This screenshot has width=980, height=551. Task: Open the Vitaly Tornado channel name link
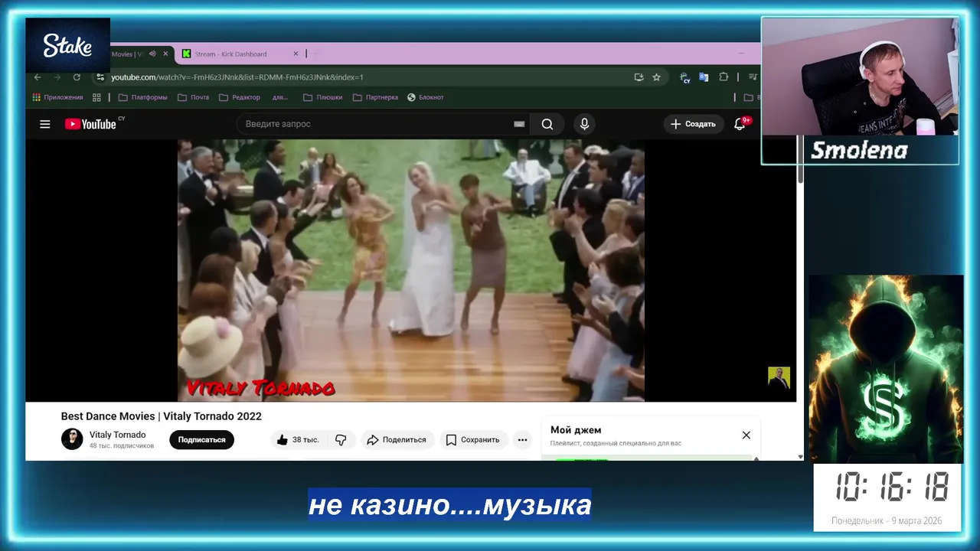[x=117, y=435]
